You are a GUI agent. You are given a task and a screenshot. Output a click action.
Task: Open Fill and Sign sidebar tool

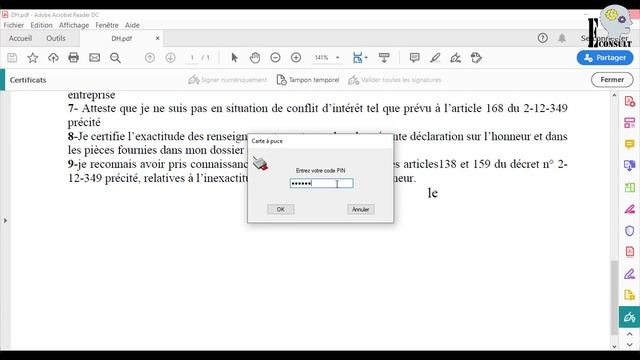tap(629, 274)
